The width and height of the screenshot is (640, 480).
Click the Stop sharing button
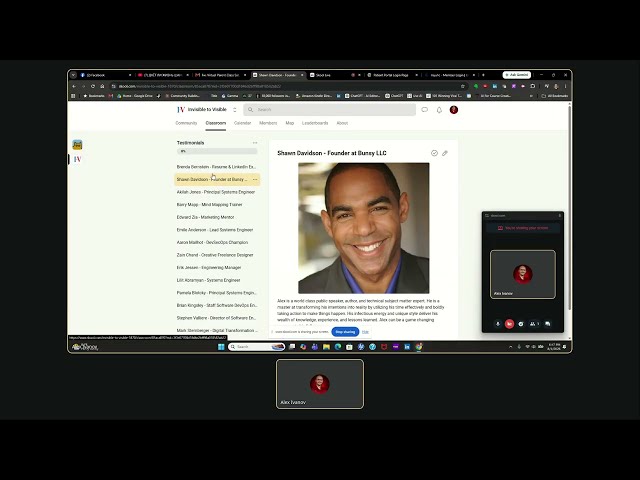(345, 332)
